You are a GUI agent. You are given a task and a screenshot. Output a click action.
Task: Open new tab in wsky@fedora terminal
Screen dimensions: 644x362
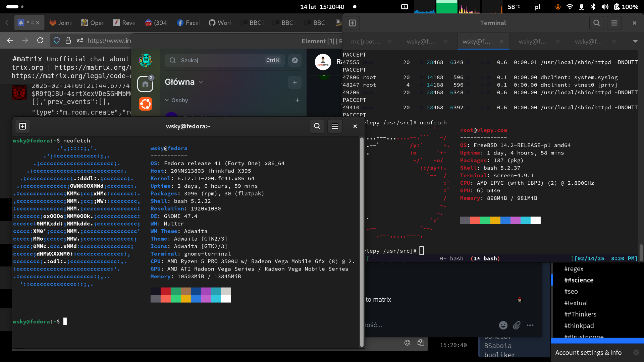(22, 126)
